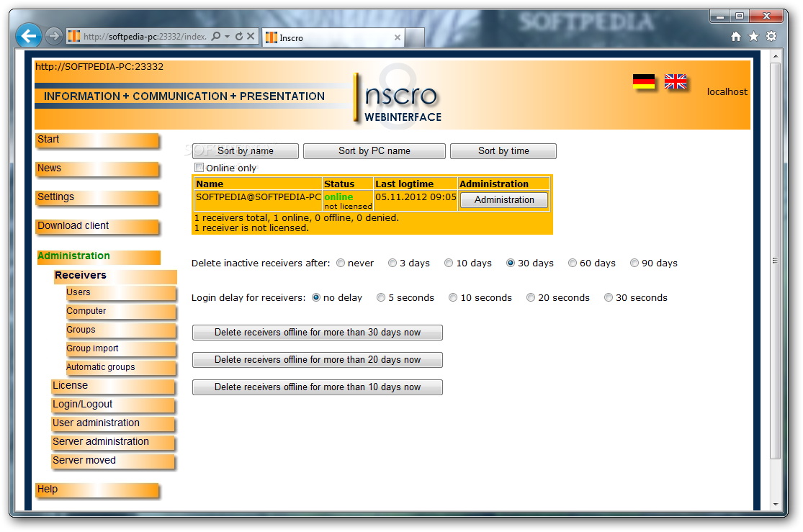Click the vertical scrollbar thumb

(x=776, y=261)
